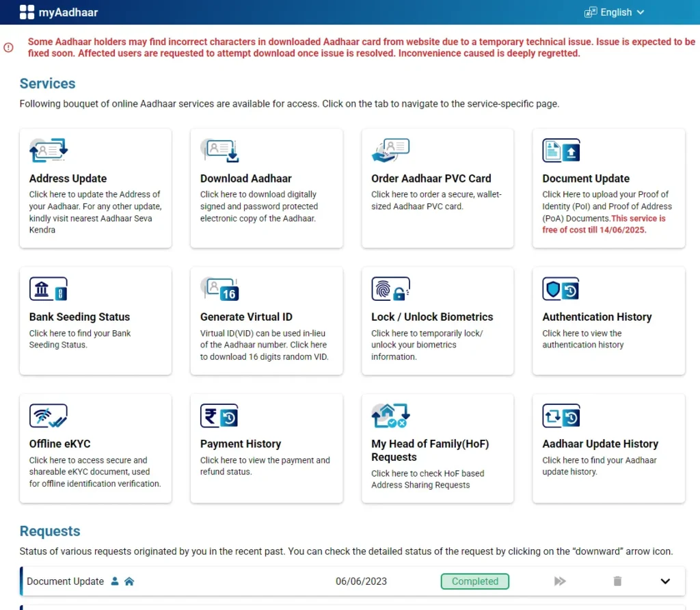Viewport: 700px width, 610px height.
Task: Click the Services section heading
Action: click(x=47, y=83)
